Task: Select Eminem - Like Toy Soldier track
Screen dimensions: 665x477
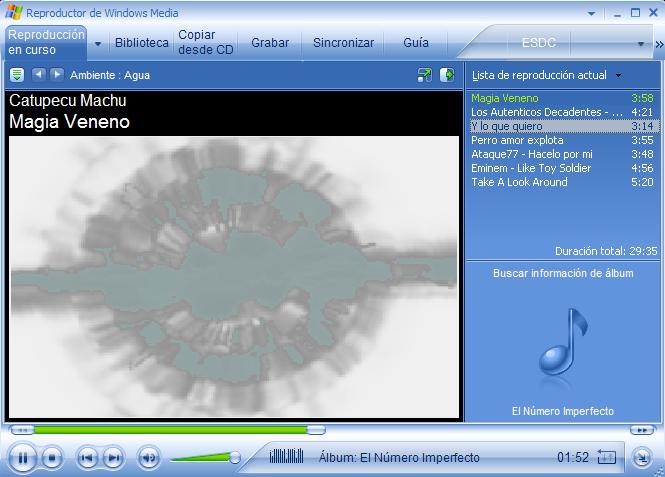Action: coord(562,168)
